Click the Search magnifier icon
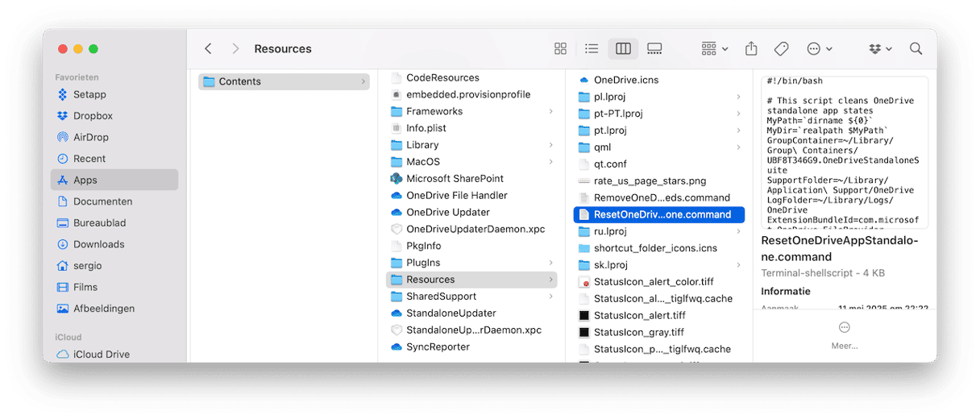The image size is (980, 419). tap(916, 48)
